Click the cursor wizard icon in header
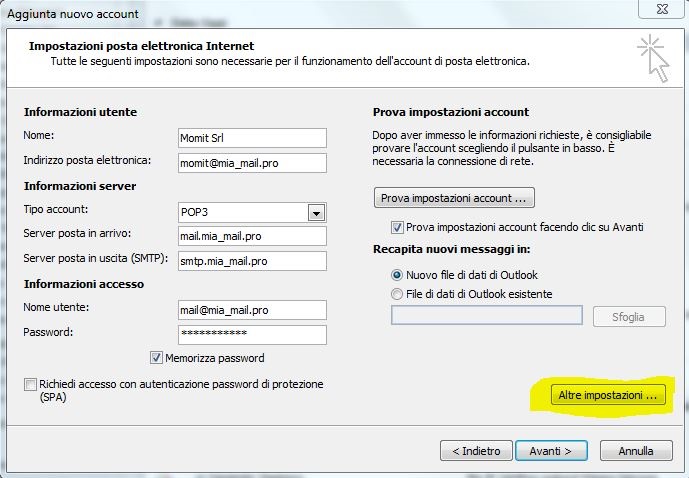Screen dimensions: 689x478 click(653, 56)
